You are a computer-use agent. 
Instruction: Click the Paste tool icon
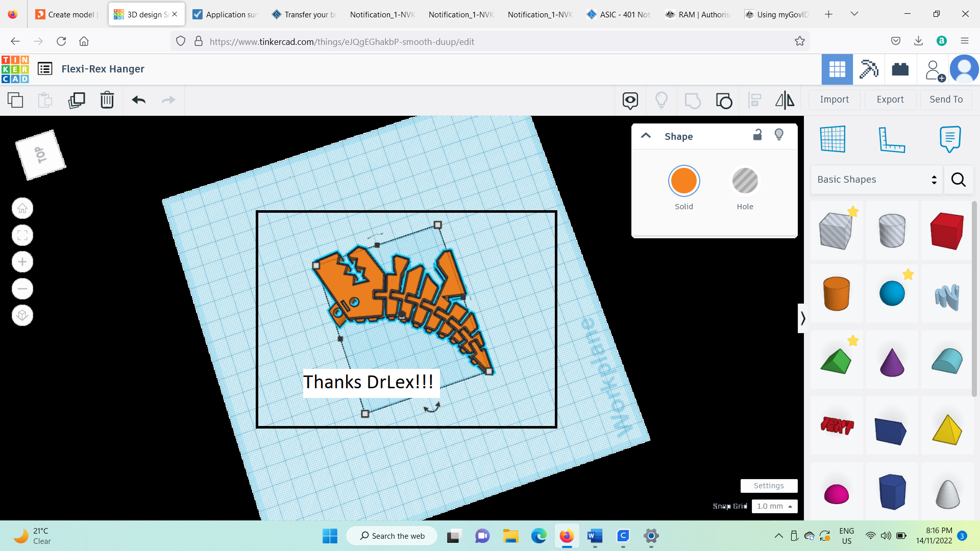[x=45, y=100]
